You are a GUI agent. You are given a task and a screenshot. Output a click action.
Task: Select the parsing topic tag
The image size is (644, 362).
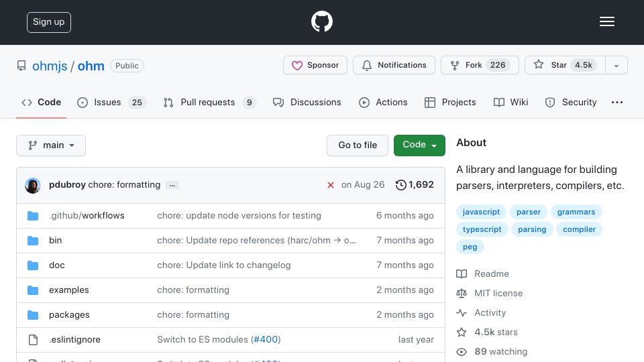532,229
